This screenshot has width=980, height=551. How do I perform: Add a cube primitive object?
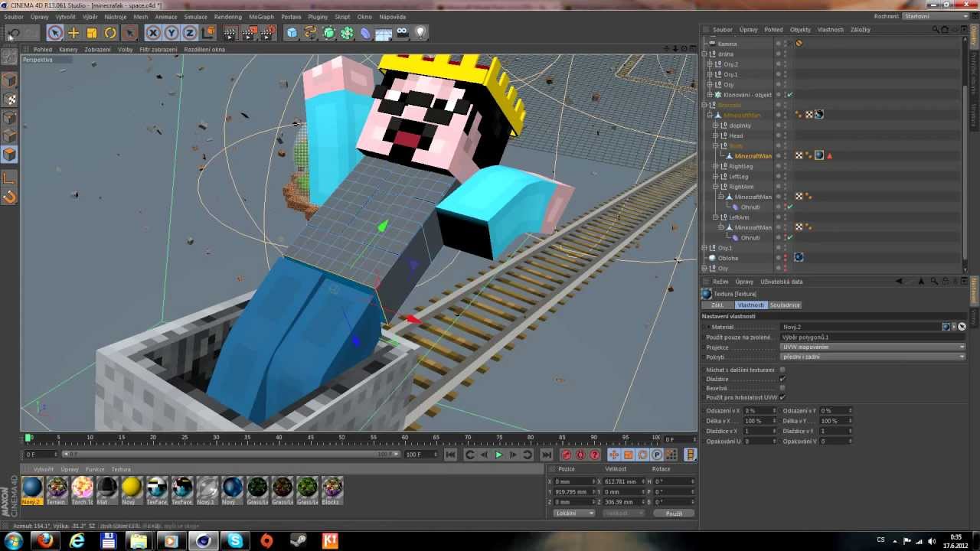point(292,33)
